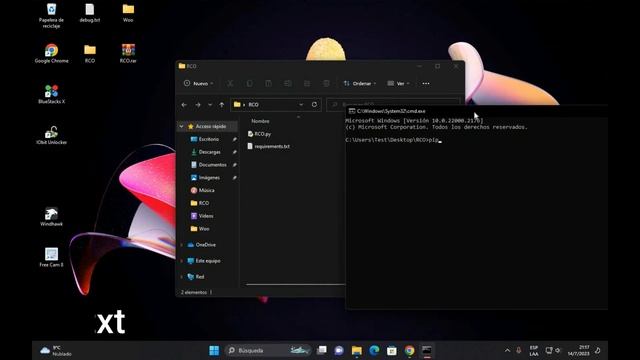Go up one folder level arrow
This screenshot has height=360, width=640.
pyautogui.click(x=222, y=105)
